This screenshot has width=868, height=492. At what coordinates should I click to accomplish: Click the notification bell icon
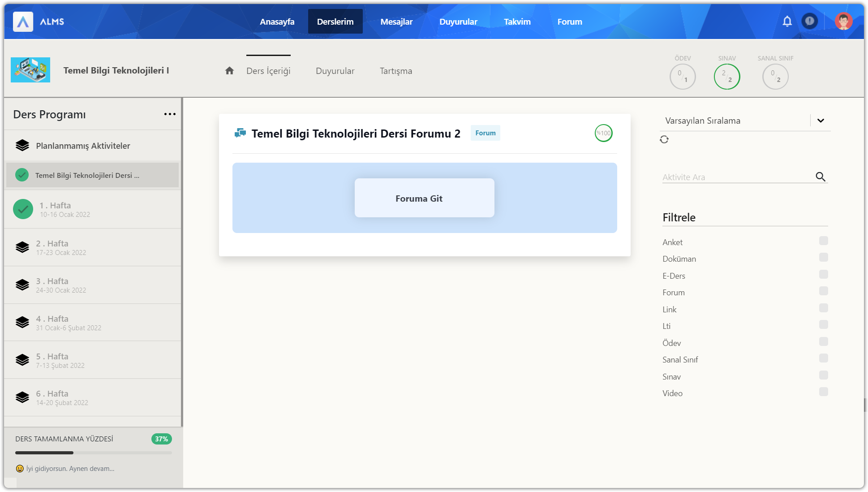[x=787, y=22]
